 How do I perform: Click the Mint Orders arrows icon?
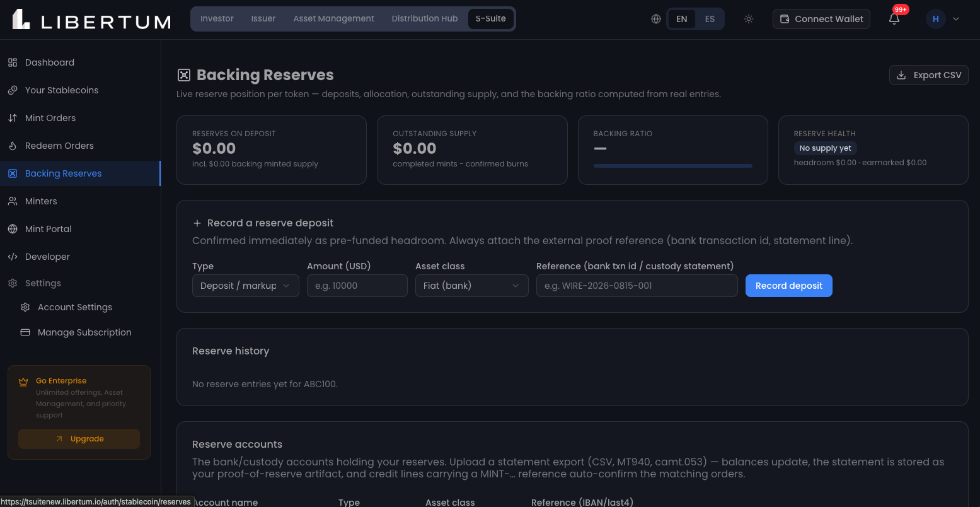13,118
